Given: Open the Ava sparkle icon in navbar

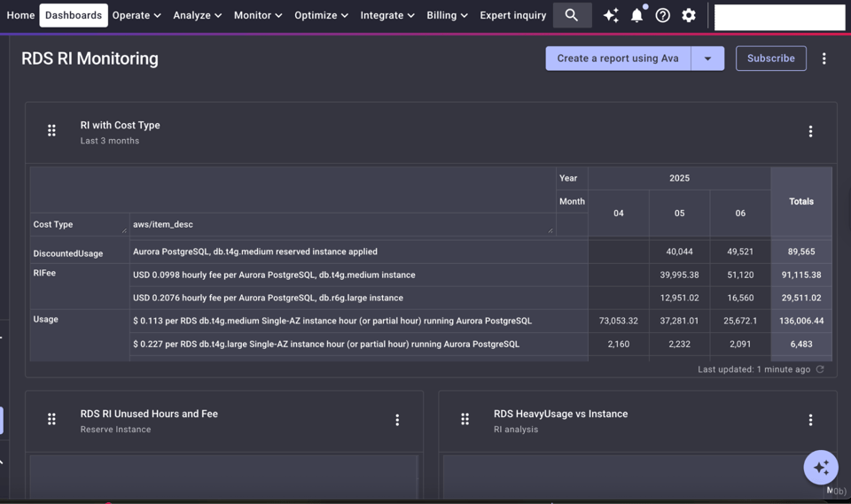Looking at the screenshot, I should [x=611, y=15].
